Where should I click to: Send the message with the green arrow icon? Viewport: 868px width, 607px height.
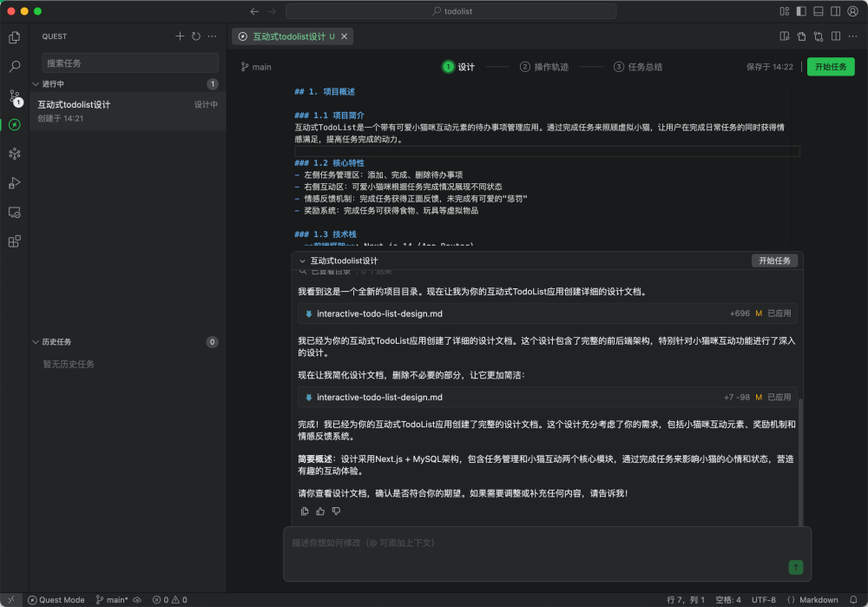click(x=796, y=567)
